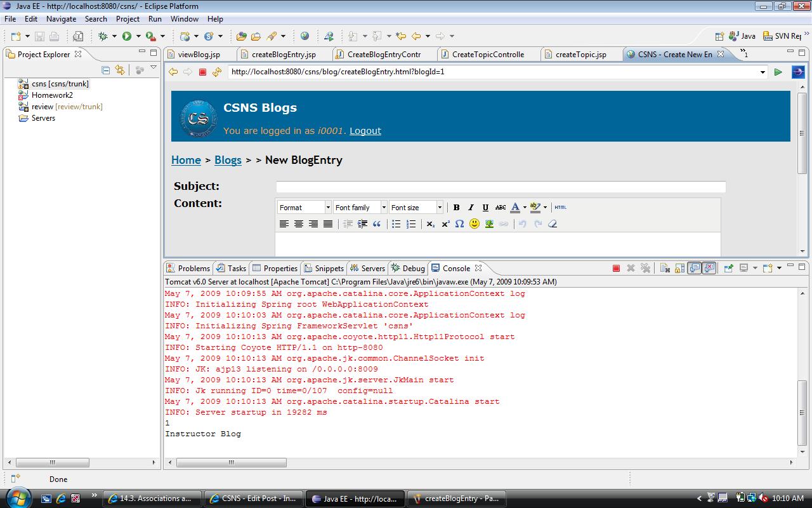Click the Logout link
The height and width of the screenshot is (508, 812).
point(365,131)
